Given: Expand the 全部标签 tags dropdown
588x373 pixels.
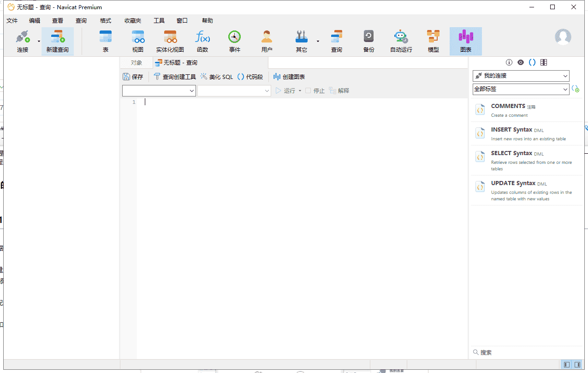Looking at the screenshot, I should (521, 89).
